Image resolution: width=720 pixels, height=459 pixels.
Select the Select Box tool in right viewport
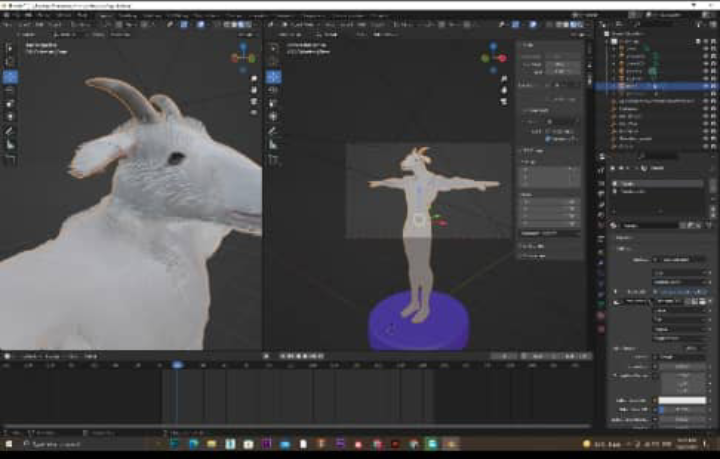click(x=273, y=48)
